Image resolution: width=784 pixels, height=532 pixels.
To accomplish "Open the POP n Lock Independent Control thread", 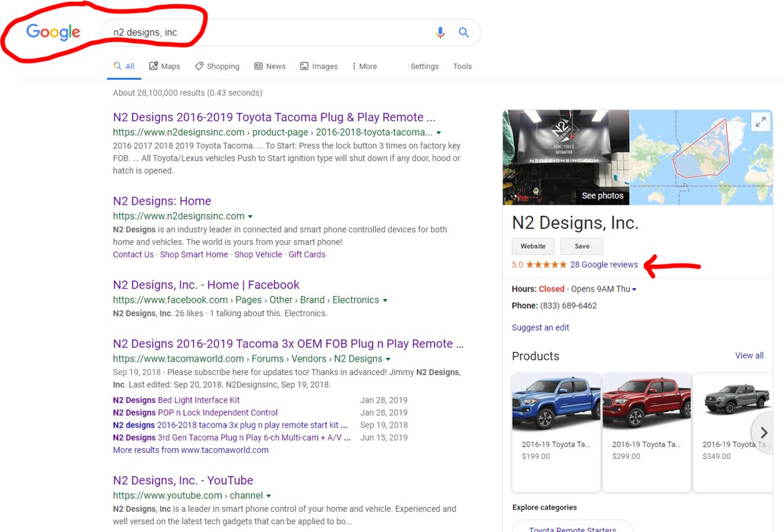I will click(x=195, y=412).
